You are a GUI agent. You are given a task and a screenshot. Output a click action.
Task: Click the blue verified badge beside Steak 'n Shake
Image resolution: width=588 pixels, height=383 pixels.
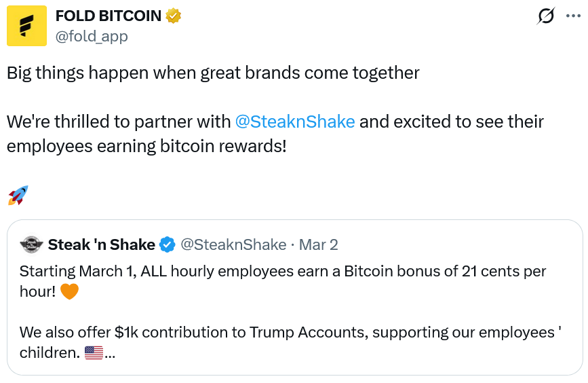167,244
